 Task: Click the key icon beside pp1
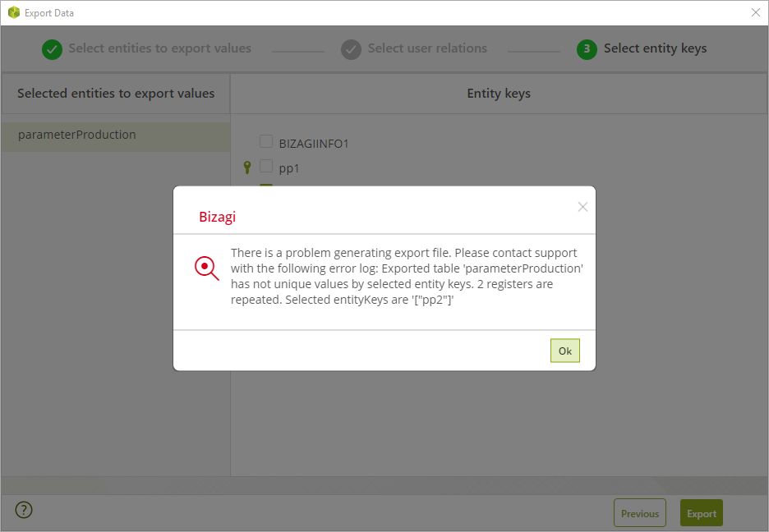(247, 167)
